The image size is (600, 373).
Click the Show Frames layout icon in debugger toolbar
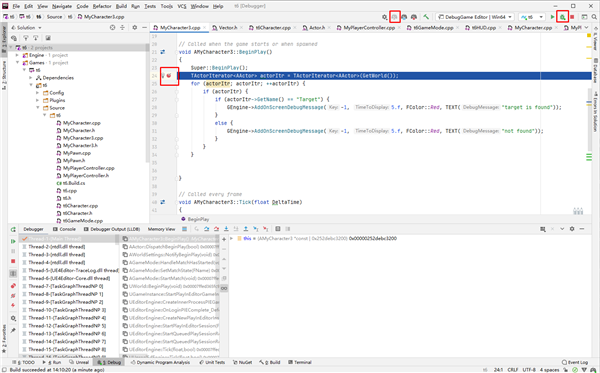184,229
